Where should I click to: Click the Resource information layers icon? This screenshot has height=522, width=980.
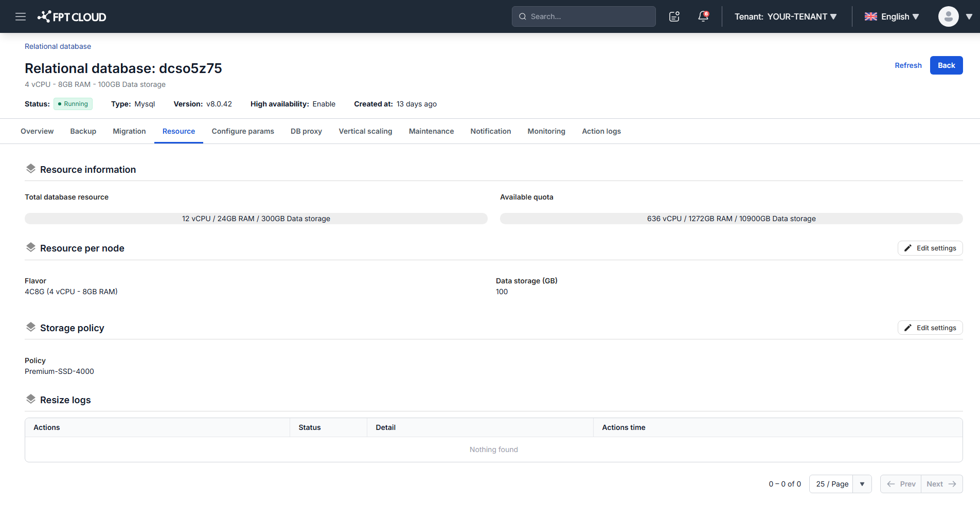(31, 169)
